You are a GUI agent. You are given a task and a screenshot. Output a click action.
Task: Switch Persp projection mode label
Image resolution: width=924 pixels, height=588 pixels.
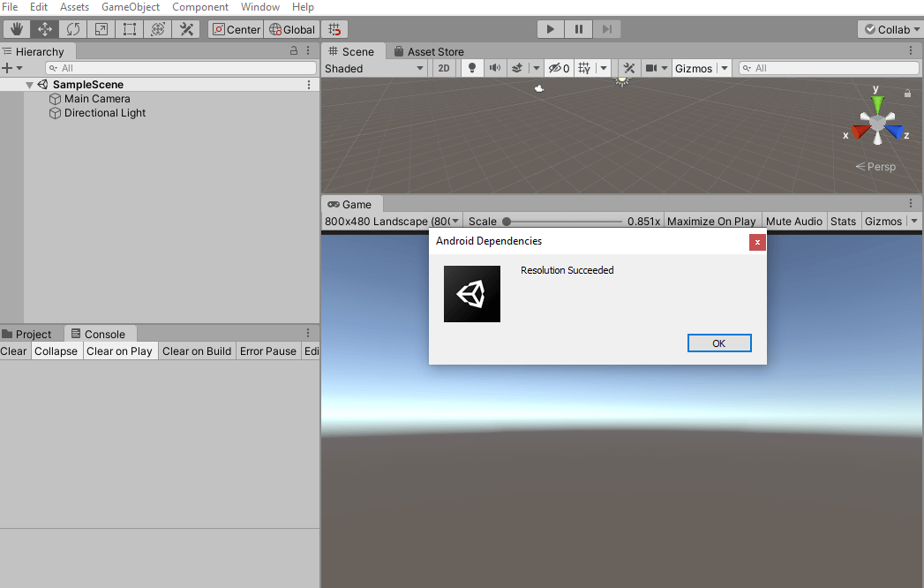[x=875, y=167]
